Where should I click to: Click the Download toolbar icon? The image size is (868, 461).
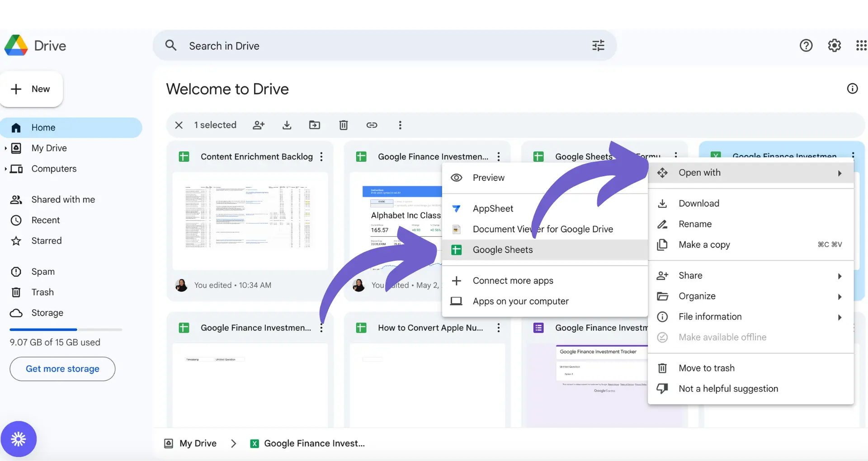pos(287,125)
